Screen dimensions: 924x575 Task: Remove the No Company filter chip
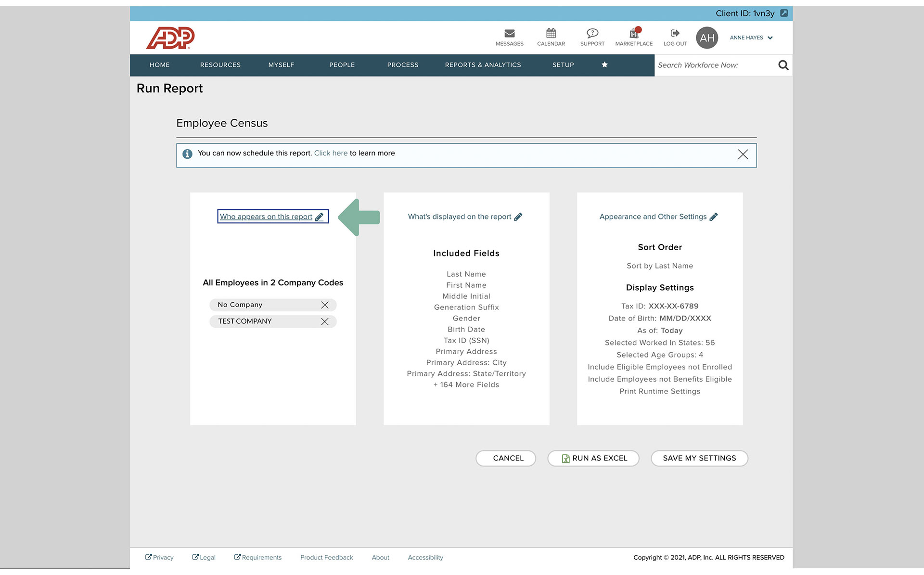[325, 305]
